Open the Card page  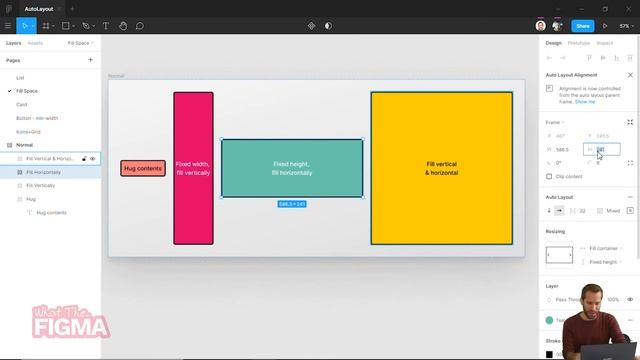point(22,104)
